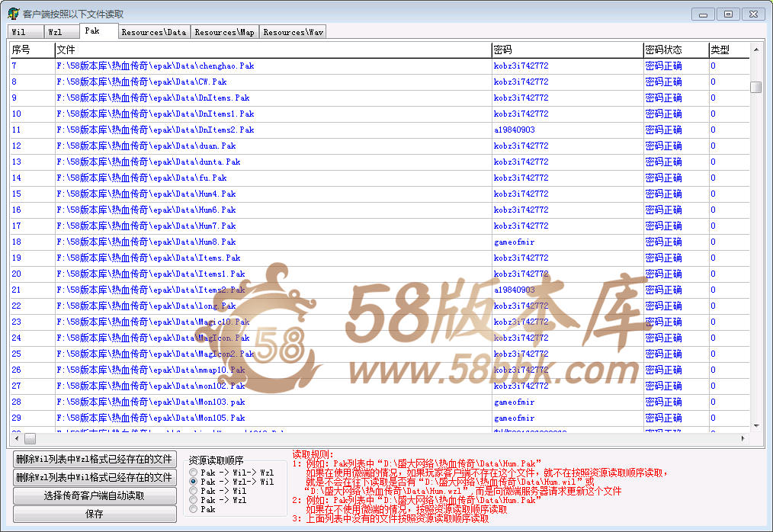Select row with Hum6.Pak file

tap(380, 210)
